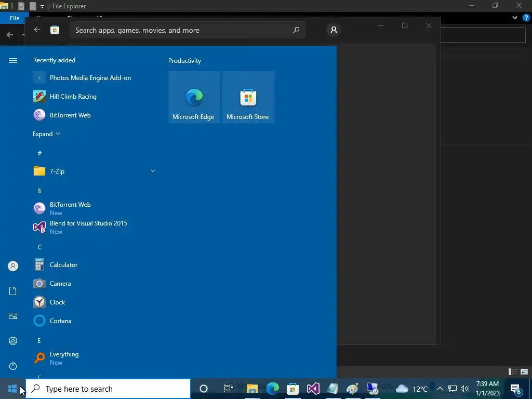
Task: Click the back arrow in File Explorer
Action: pyautogui.click(x=10, y=35)
